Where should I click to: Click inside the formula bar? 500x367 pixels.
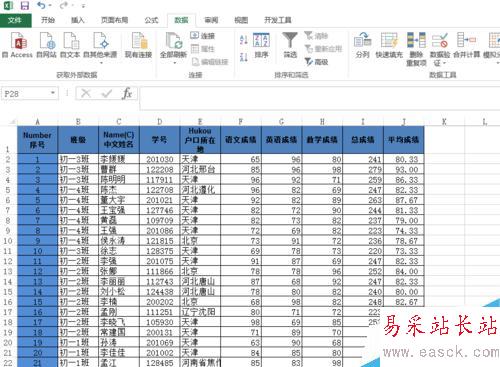tap(319, 98)
